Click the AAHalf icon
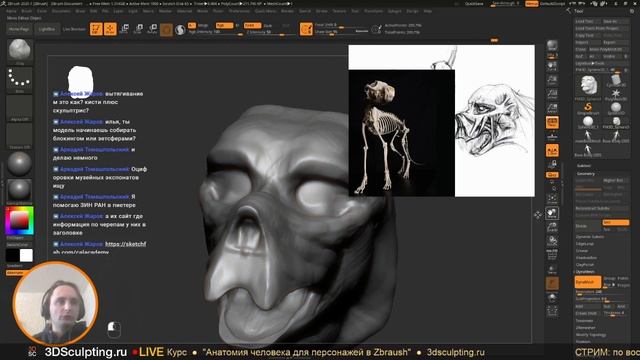The width and height of the screenshot is (640, 360). pyautogui.click(x=552, y=108)
